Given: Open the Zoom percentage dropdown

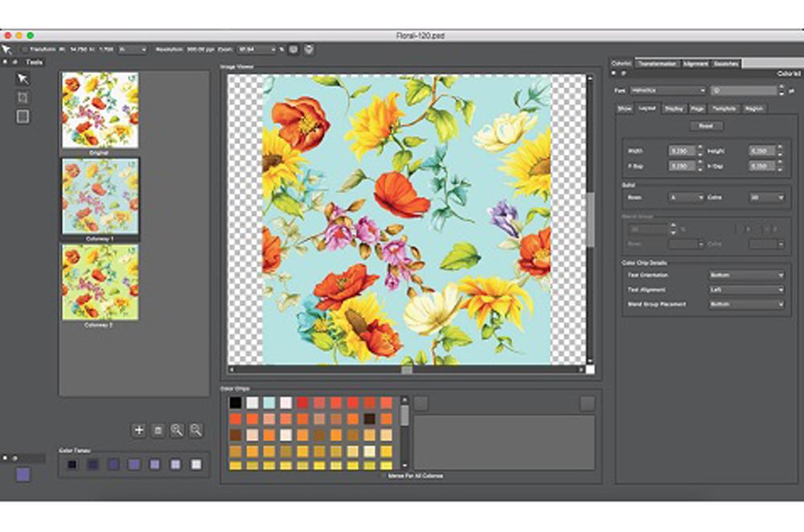Looking at the screenshot, I should pyautogui.click(x=257, y=50).
